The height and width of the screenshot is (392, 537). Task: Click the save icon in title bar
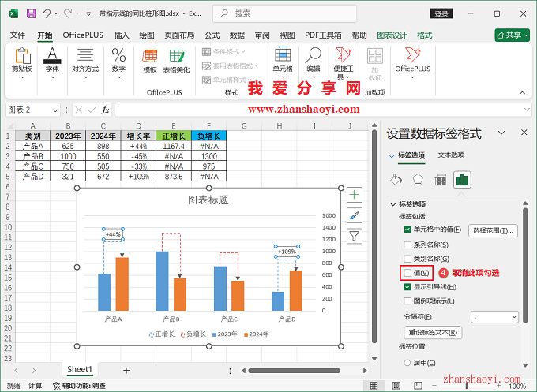click(31, 14)
